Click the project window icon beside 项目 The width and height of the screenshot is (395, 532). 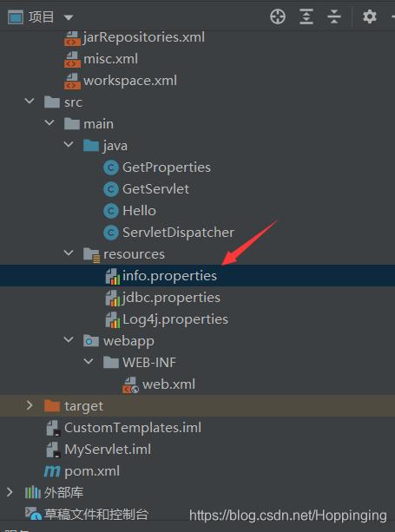(16, 17)
